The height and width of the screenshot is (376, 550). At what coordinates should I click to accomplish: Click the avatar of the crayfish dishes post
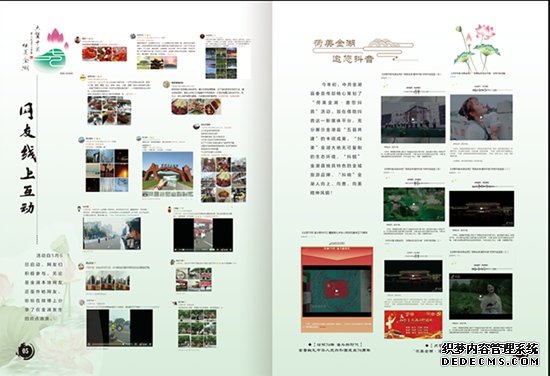click(x=78, y=39)
